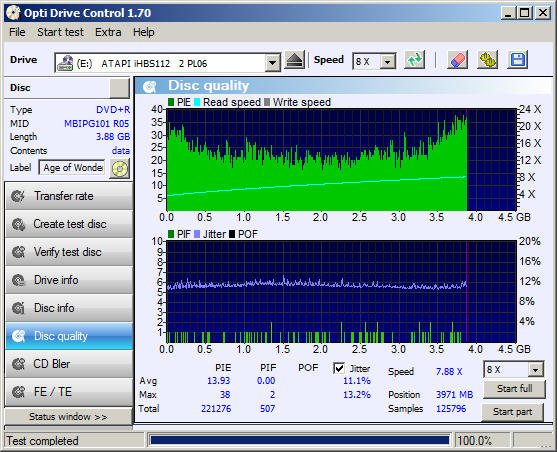Viewport: 557px width, 452px height.
Task: Click the Length value 3.88 GB
Action: [113, 137]
